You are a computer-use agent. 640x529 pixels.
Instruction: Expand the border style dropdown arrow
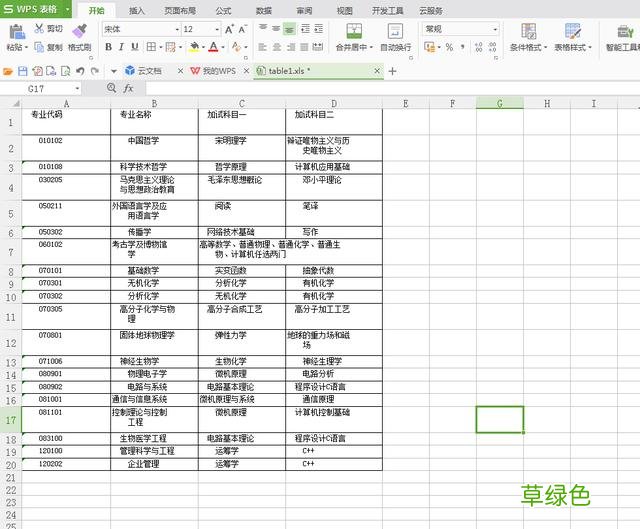[160, 47]
